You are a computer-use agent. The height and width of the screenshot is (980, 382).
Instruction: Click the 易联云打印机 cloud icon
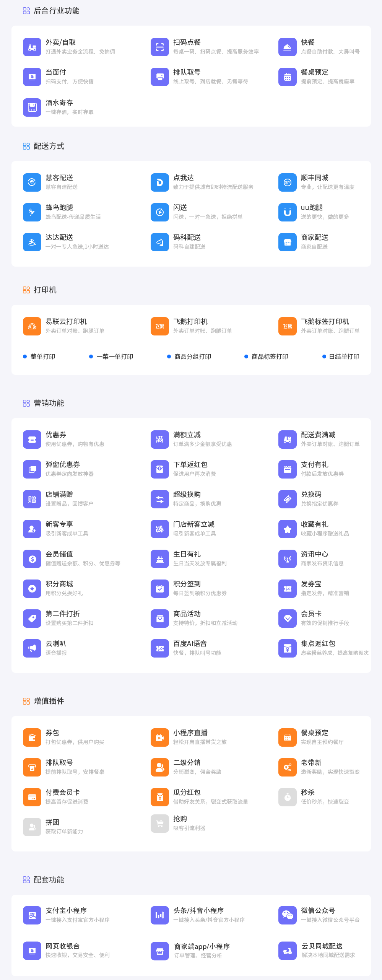(x=32, y=326)
